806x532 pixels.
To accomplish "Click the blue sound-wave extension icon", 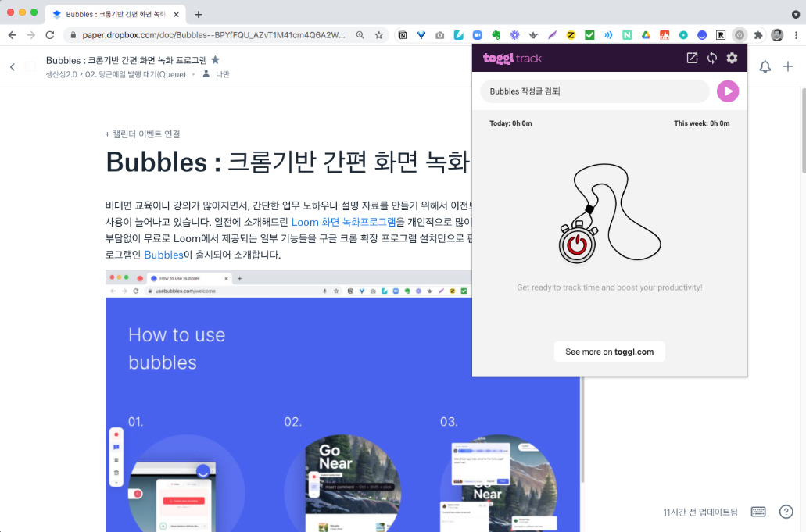I will point(608,35).
